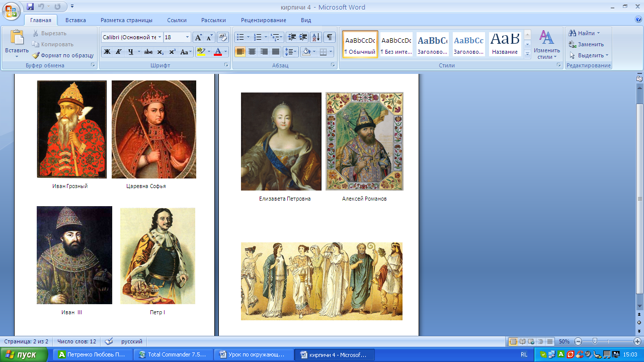The image size is (644, 362).
Task: Click Undo in quick access toolbar
Action: pyautogui.click(x=41, y=7)
